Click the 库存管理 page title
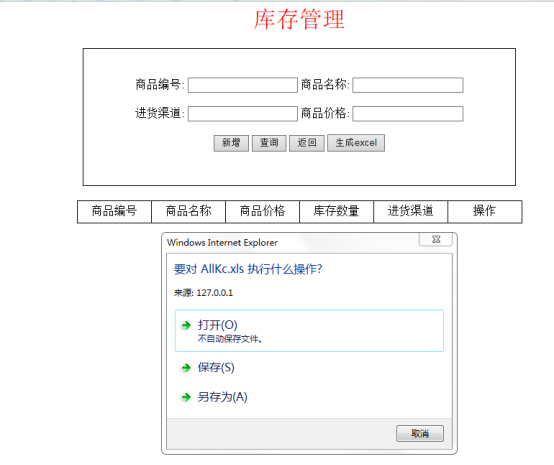554x465 pixels. (299, 19)
